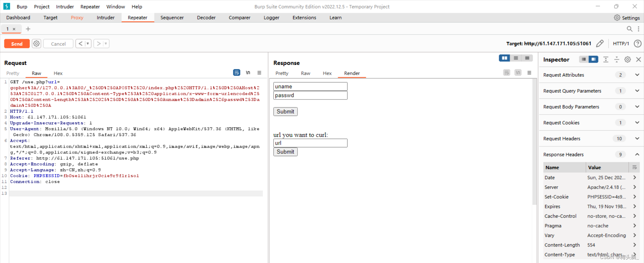644x263 pixels.
Task: Close Repeater tab 1
Action: (14, 29)
